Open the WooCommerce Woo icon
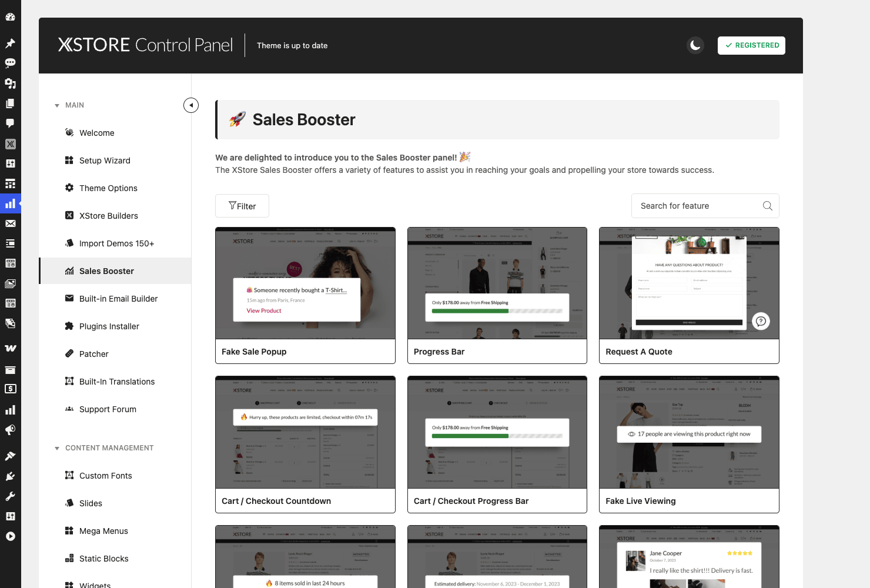Viewport: 870px width, 588px height. pos(10,348)
